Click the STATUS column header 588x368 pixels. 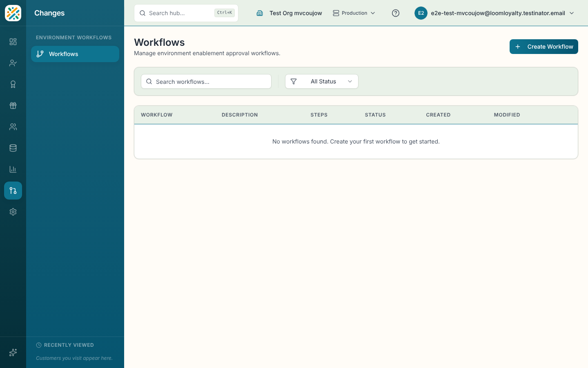click(375, 115)
